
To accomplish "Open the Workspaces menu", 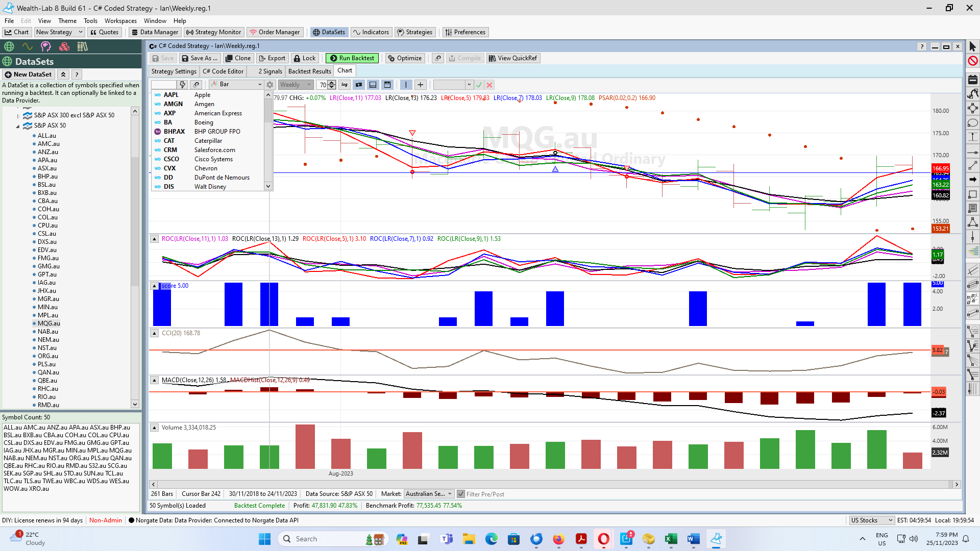I will (120, 21).
